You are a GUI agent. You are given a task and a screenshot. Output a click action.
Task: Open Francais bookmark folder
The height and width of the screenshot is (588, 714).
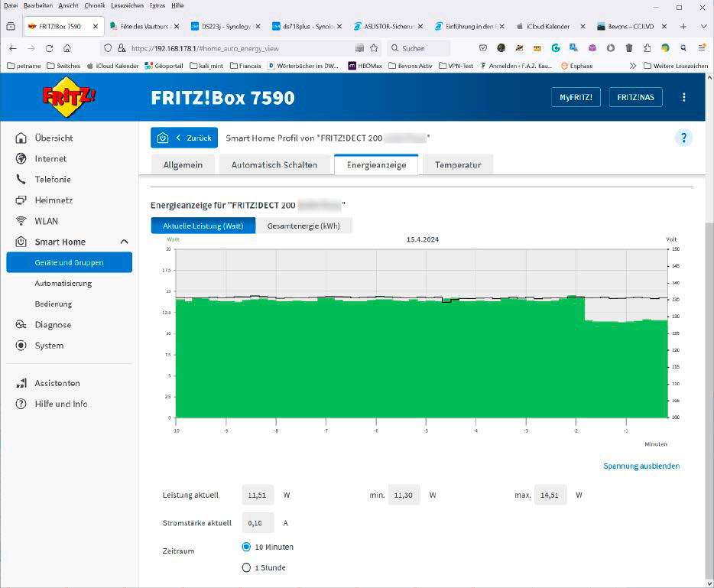[x=245, y=66]
